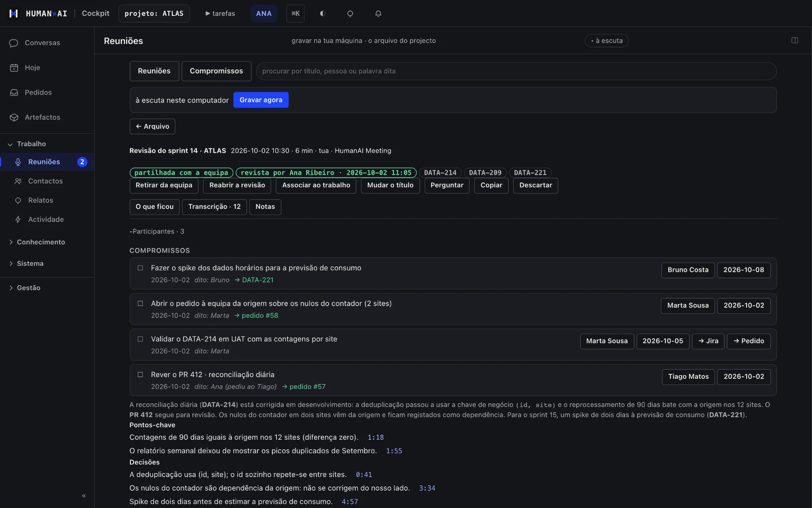Click the Contactos people icon
The height and width of the screenshot is (508, 812).
click(18, 181)
